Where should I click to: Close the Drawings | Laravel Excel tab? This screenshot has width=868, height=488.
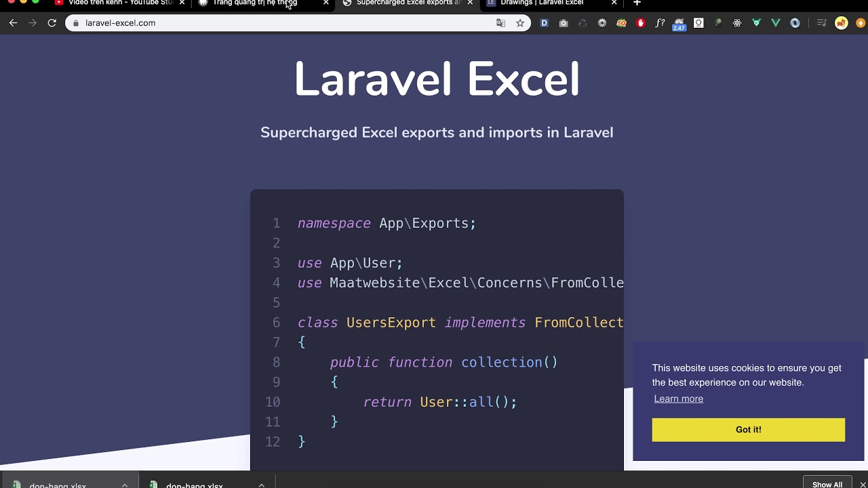(x=614, y=3)
